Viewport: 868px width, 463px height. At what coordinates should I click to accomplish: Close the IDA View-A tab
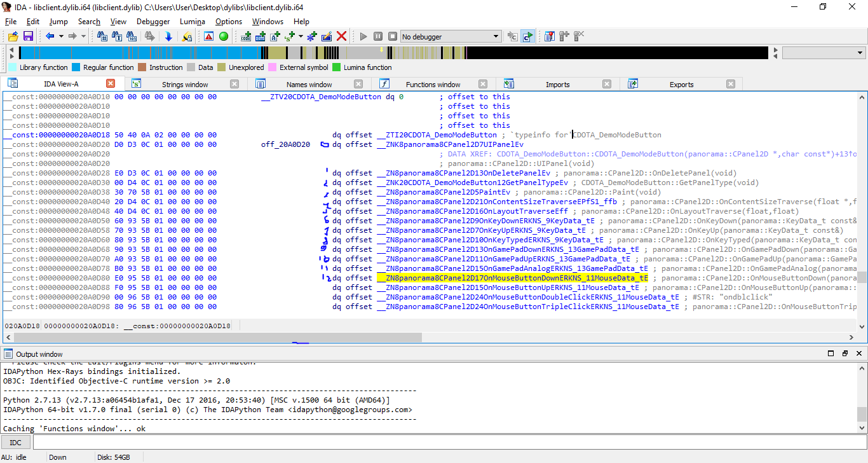tap(111, 84)
